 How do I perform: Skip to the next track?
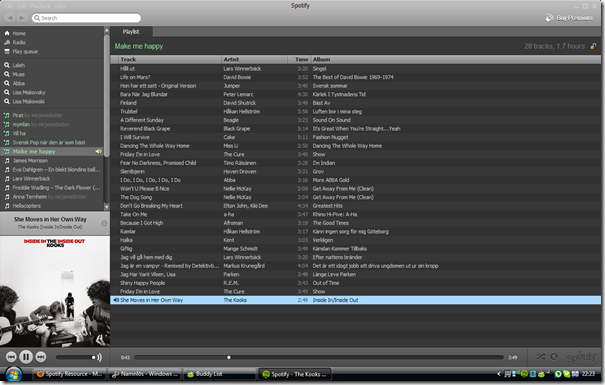click(x=41, y=357)
